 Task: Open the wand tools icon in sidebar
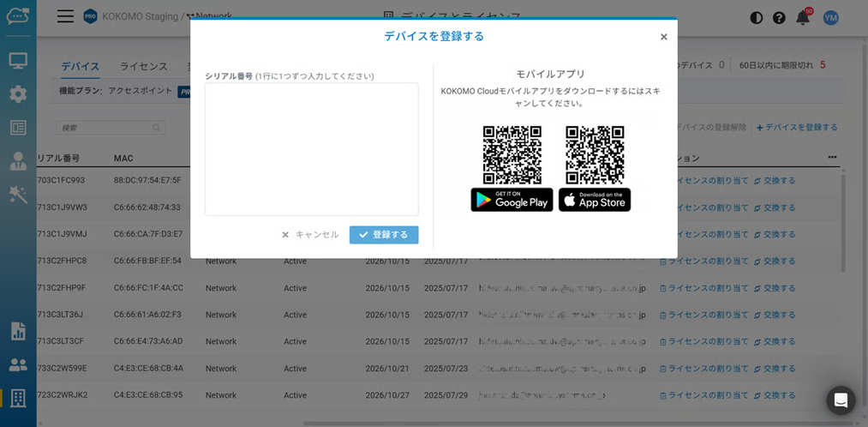pyautogui.click(x=18, y=194)
